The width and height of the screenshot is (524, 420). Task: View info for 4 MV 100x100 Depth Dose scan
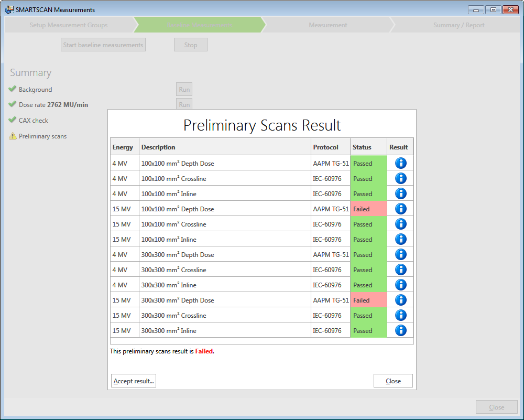pos(400,163)
